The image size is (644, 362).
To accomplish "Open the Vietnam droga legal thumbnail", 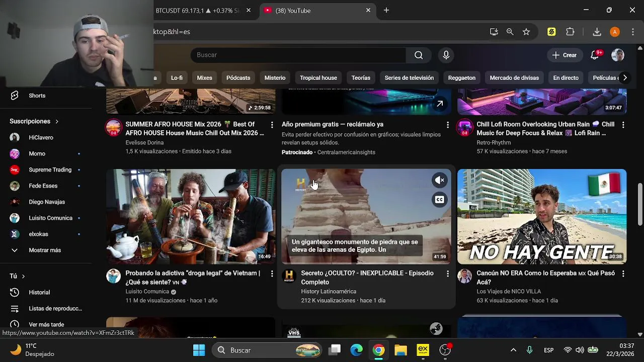I will point(191,217).
